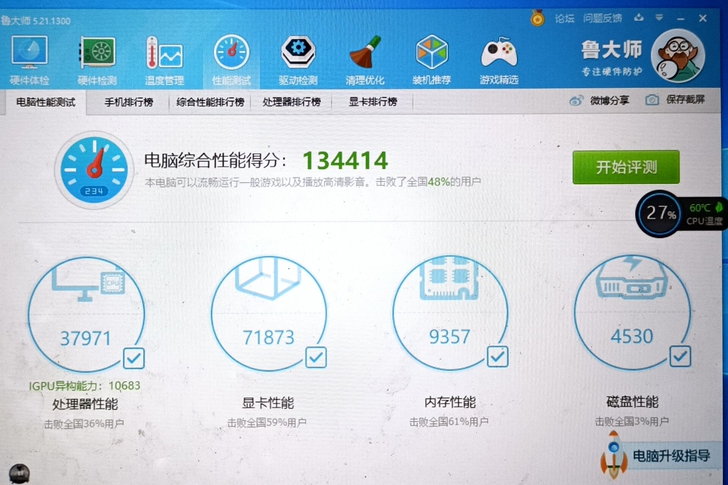This screenshot has width=728, height=485.
Task: Click the large speedometer gauge icon
Action: [x=94, y=170]
